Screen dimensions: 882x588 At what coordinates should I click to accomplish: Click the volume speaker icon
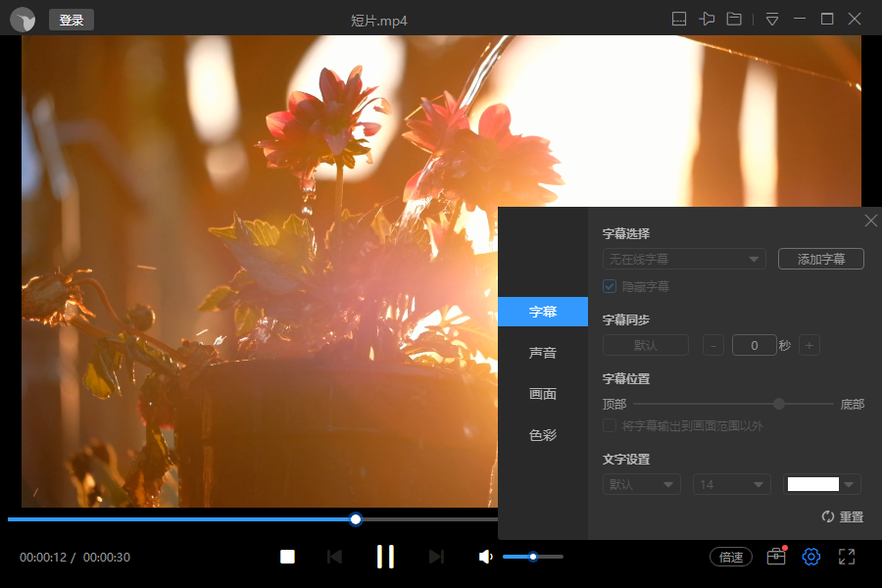484,556
